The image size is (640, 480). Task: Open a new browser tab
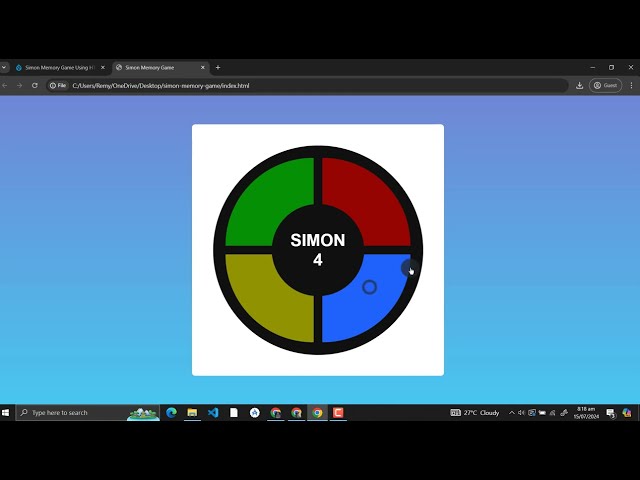click(218, 68)
